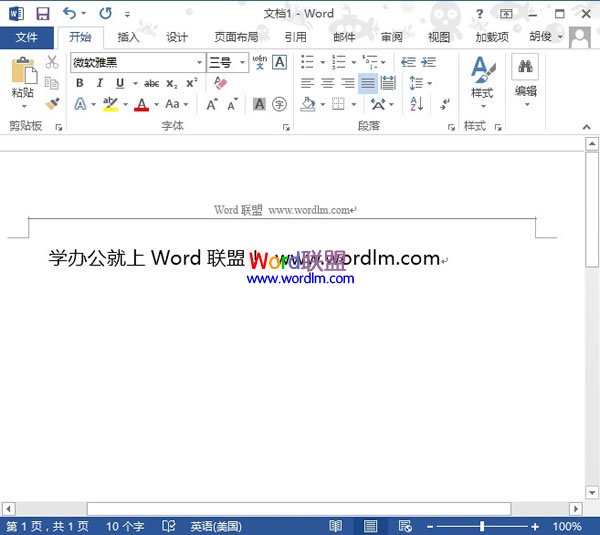Click the Enclose Characters circle icon
The image size is (600, 535).
tap(279, 104)
